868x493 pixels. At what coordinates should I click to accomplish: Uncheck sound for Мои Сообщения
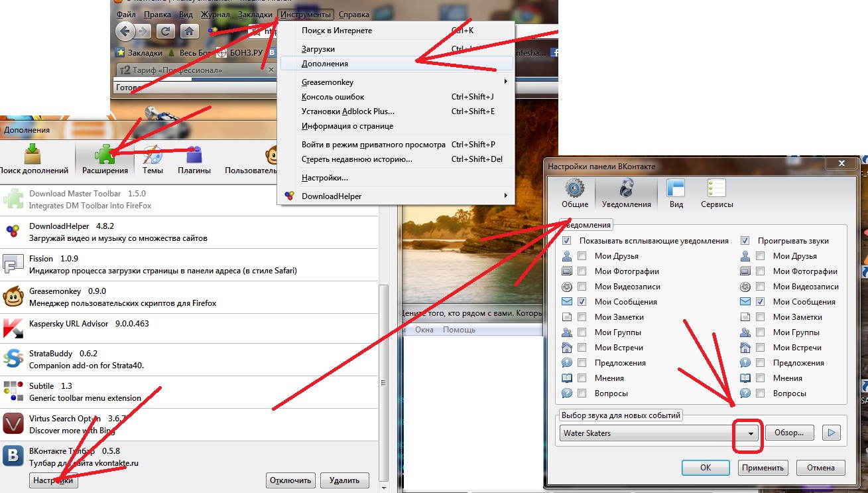[x=760, y=302]
